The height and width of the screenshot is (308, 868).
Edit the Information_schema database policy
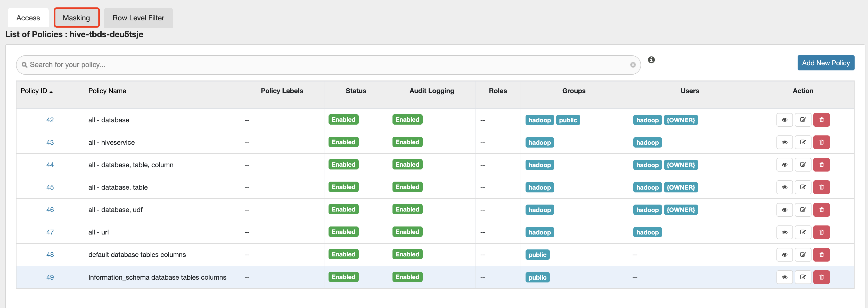click(803, 277)
